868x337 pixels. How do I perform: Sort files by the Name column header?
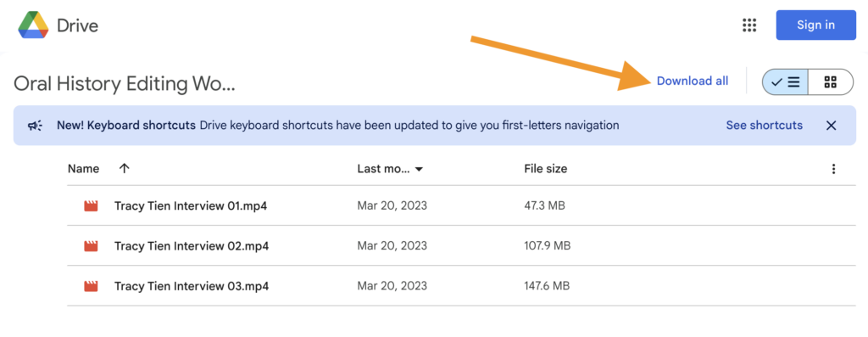point(84,168)
